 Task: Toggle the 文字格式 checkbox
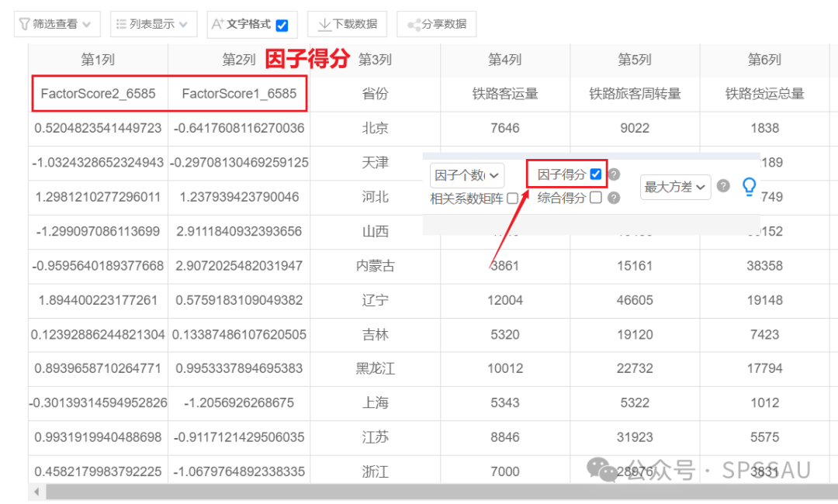coord(282,25)
